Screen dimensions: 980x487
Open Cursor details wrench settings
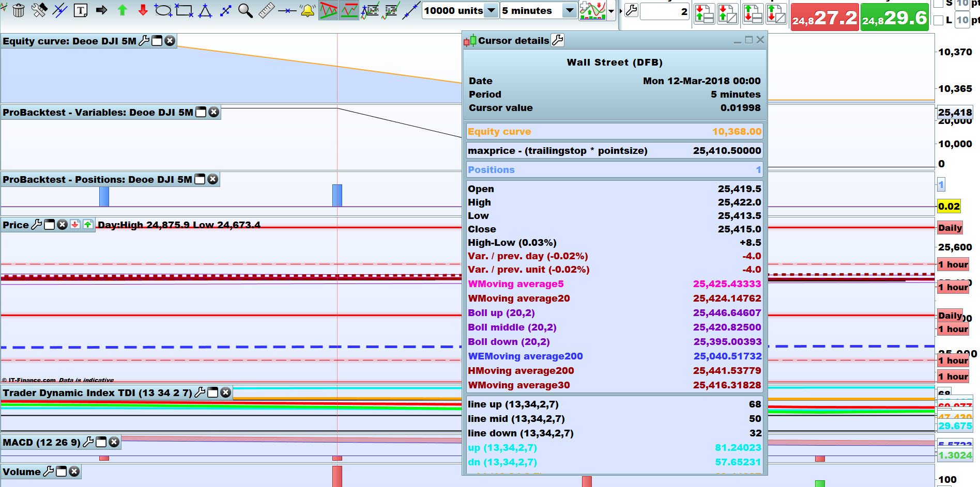(x=558, y=40)
